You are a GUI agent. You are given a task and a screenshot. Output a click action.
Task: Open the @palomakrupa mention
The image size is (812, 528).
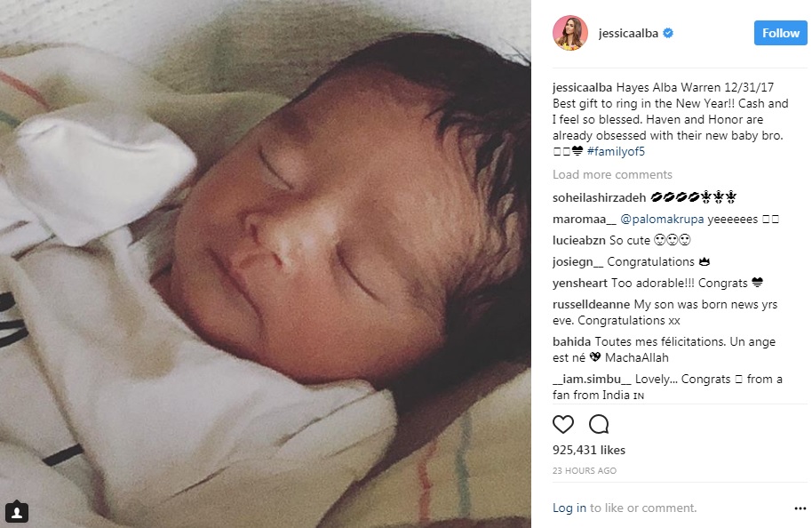click(x=662, y=220)
